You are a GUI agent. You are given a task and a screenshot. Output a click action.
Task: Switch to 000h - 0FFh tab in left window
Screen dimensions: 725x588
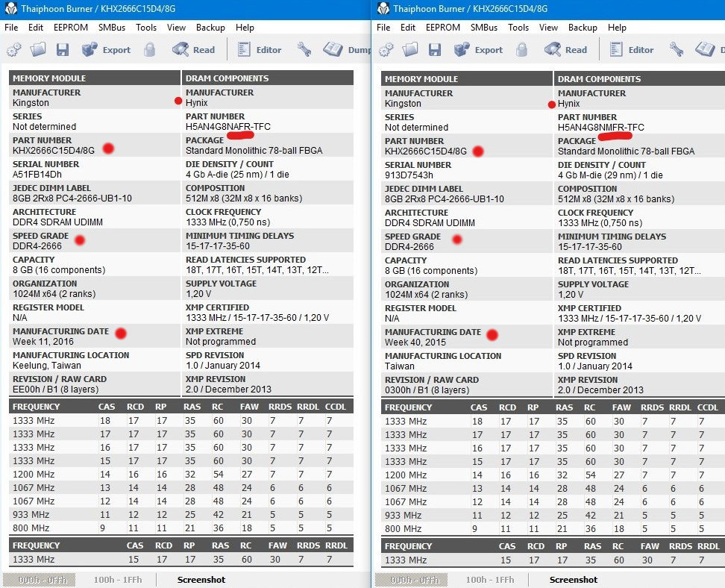pyautogui.click(x=40, y=580)
